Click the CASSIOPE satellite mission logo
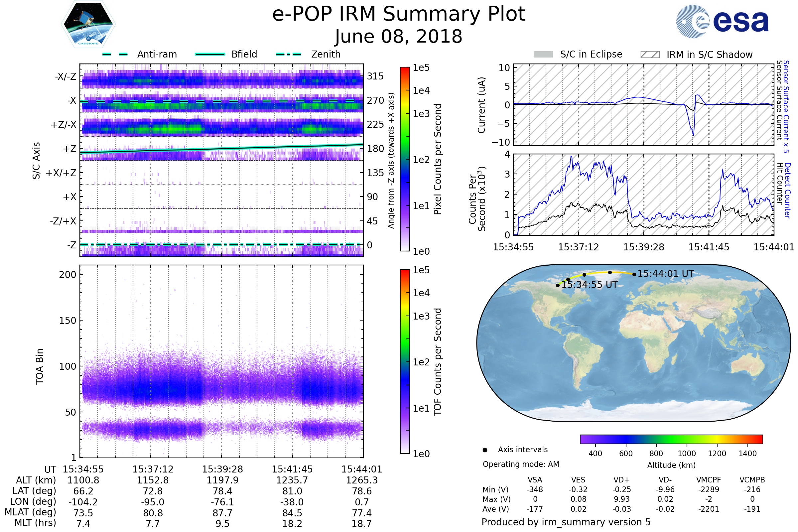This screenshot has height=532, width=798. [x=88, y=24]
